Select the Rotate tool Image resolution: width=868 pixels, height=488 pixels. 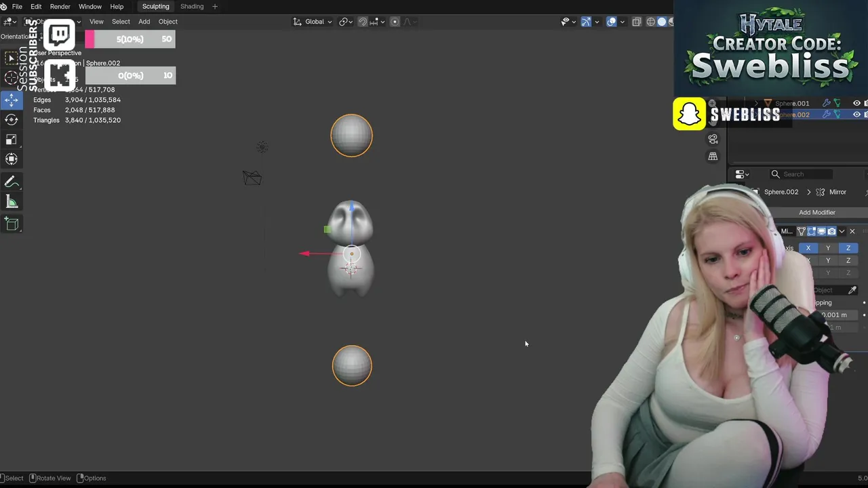pos(12,119)
